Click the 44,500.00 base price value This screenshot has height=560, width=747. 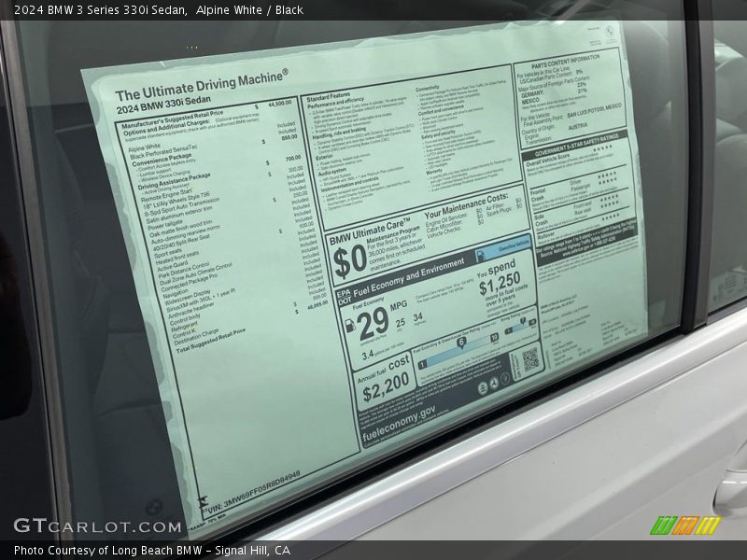pyautogui.click(x=279, y=104)
